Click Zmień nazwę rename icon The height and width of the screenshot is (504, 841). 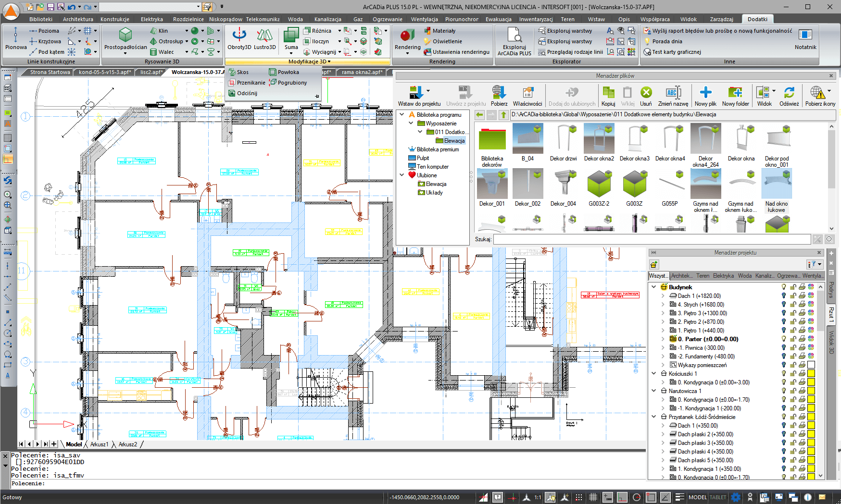(x=673, y=96)
